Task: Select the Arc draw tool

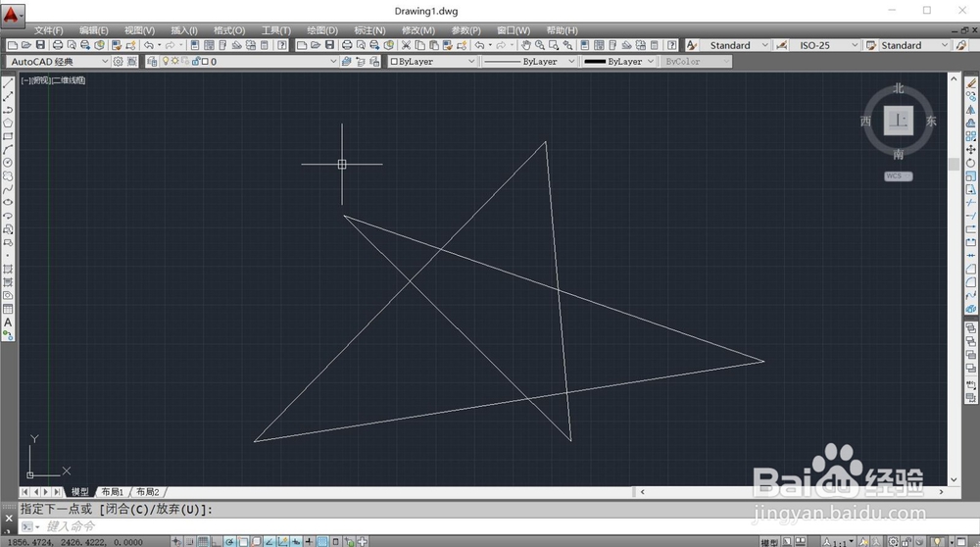Action: (x=8, y=150)
